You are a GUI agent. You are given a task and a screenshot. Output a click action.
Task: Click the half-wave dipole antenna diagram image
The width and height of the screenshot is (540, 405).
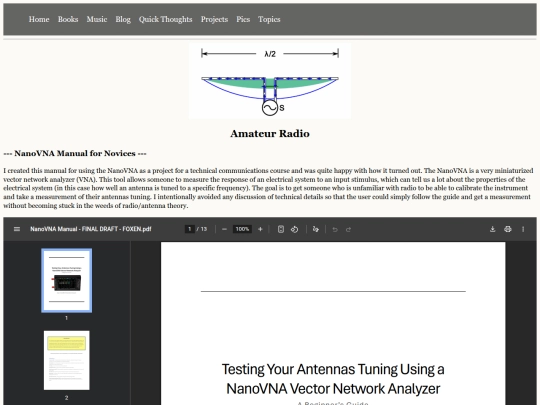(270, 81)
